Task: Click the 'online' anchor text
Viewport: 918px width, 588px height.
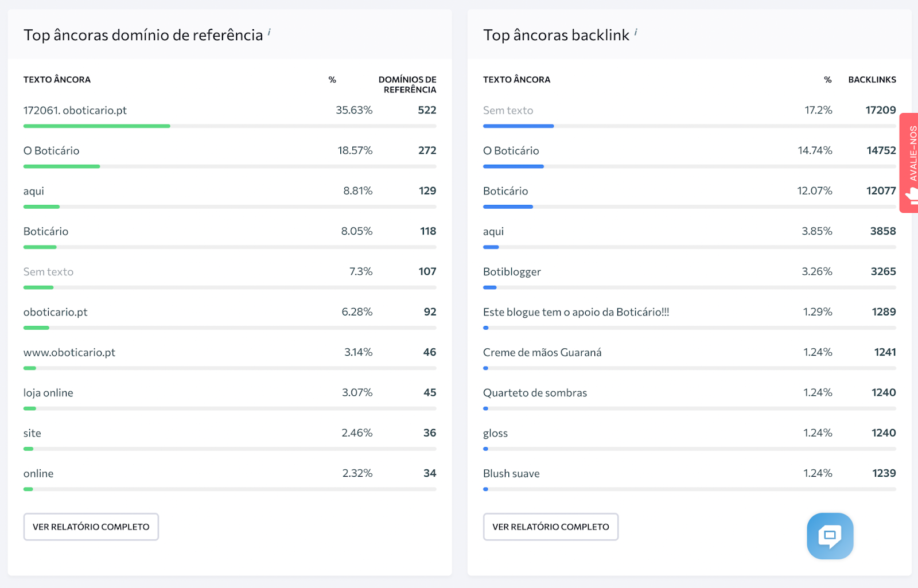Action: (x=38, y=473)
